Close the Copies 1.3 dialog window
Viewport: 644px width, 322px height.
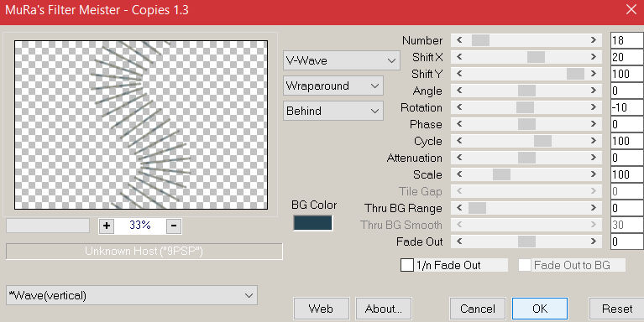631,9
